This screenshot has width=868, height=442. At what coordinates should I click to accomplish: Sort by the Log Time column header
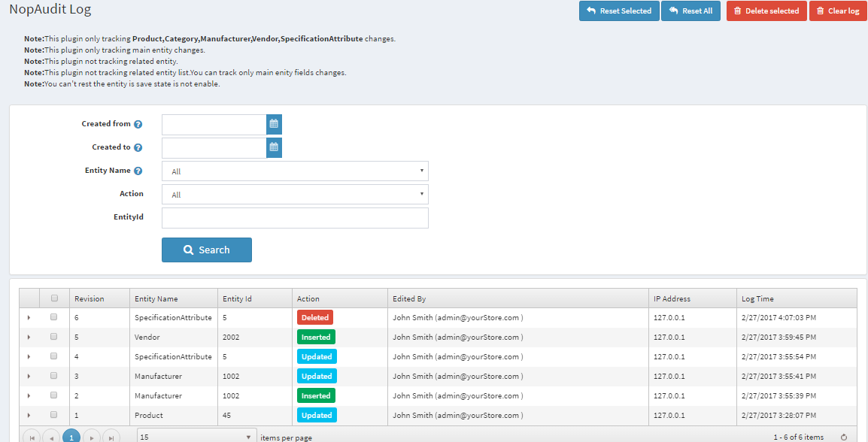pyautogui.click(x=757, y=298)
